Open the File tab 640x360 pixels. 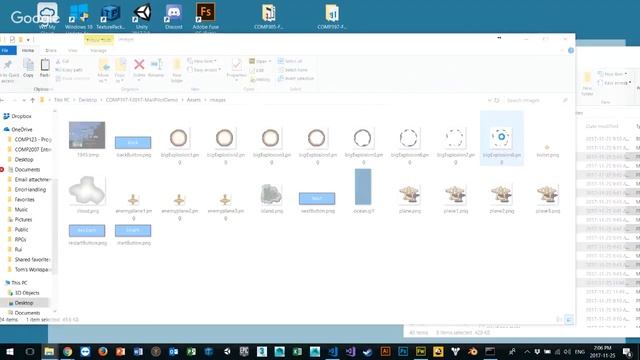6,50
